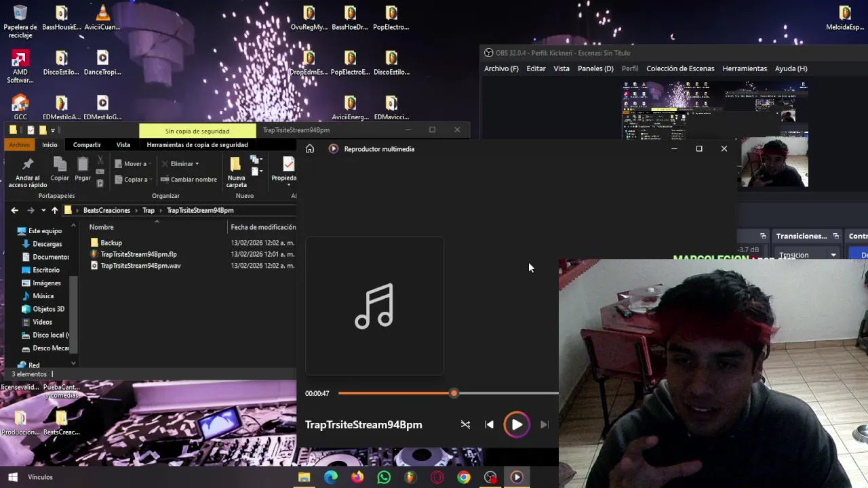
Task: Play the track in the media player
Action: 517,425
